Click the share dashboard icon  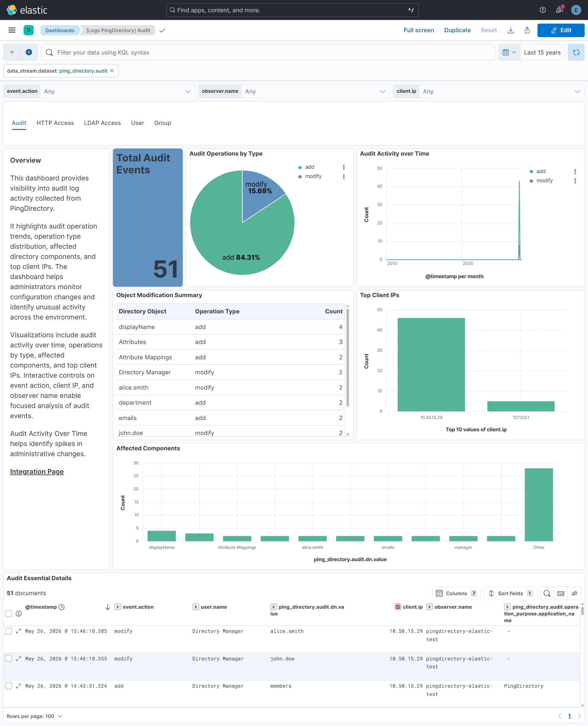coord(527,30)
